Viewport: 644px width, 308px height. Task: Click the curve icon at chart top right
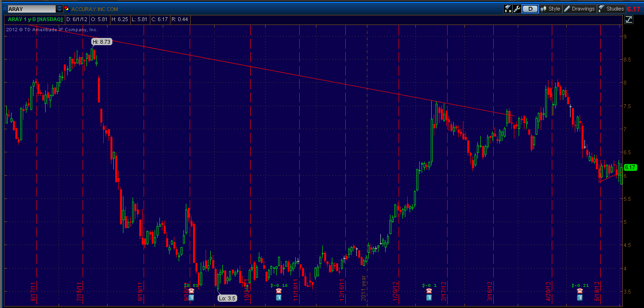pyautogui.click(x=629, y=19)
